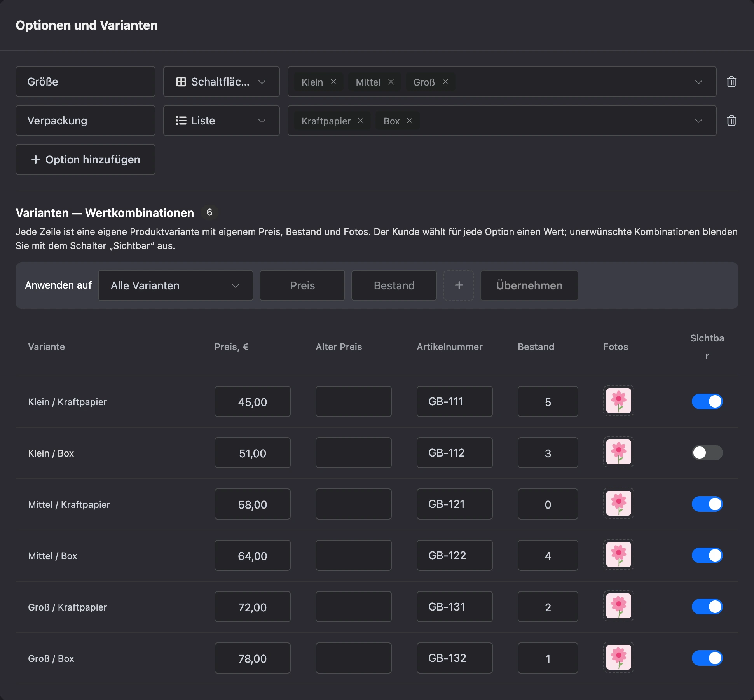Image resolution: width=754 pixels, height=700 pixels.
Task: Remove the Groß tag value
Action: point(445,82)
